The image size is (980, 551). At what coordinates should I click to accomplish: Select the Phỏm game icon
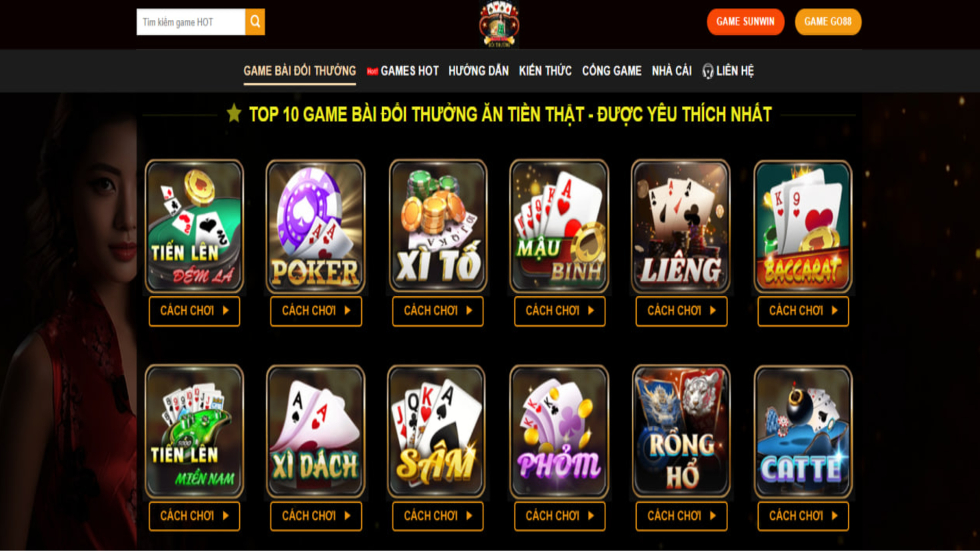pos(559,432)
